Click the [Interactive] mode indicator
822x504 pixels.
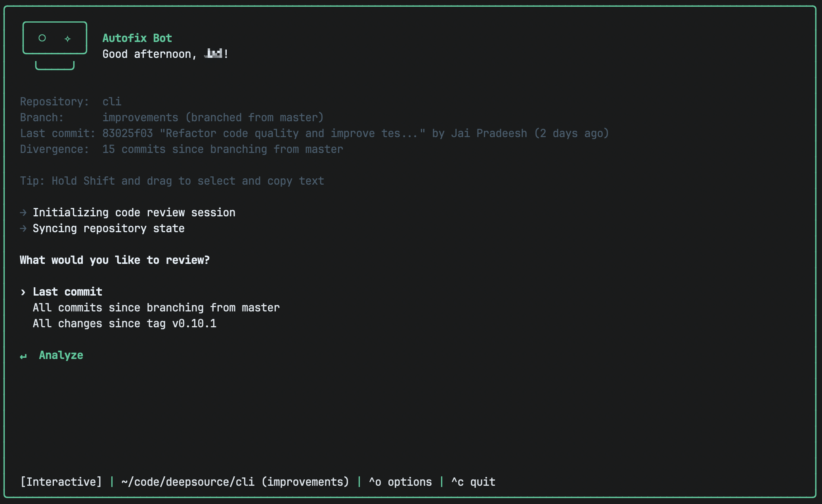(x=61, y=482)
